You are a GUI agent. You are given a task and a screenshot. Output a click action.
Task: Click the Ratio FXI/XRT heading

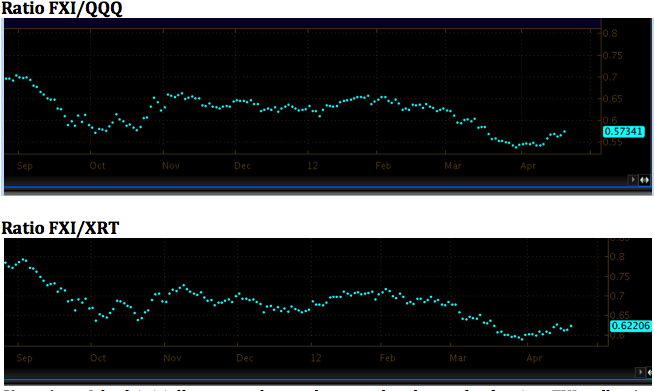pyautogui.click(x=60, y=228)
